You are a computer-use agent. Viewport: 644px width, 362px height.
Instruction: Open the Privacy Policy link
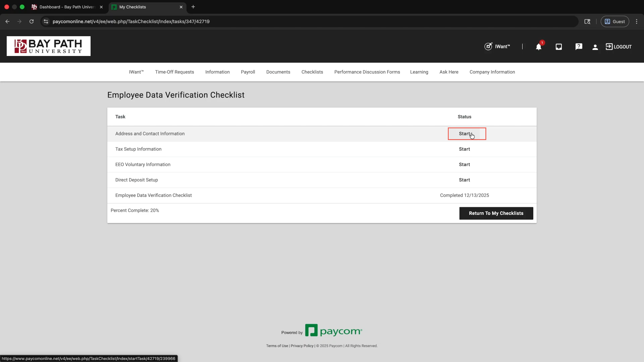click(302, 346)
